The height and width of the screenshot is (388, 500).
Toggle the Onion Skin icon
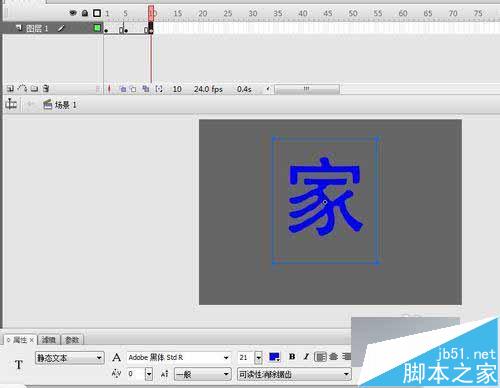[x=123, y=89]
